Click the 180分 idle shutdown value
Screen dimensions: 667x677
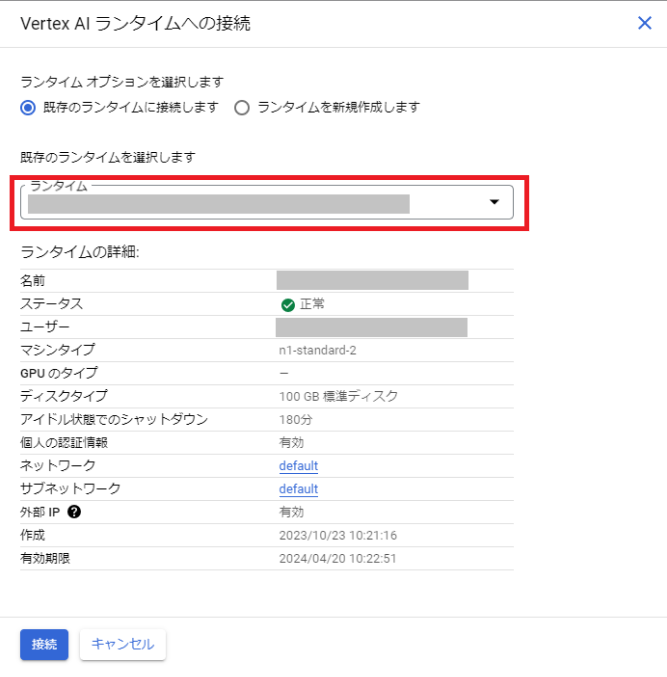point(296,420)
